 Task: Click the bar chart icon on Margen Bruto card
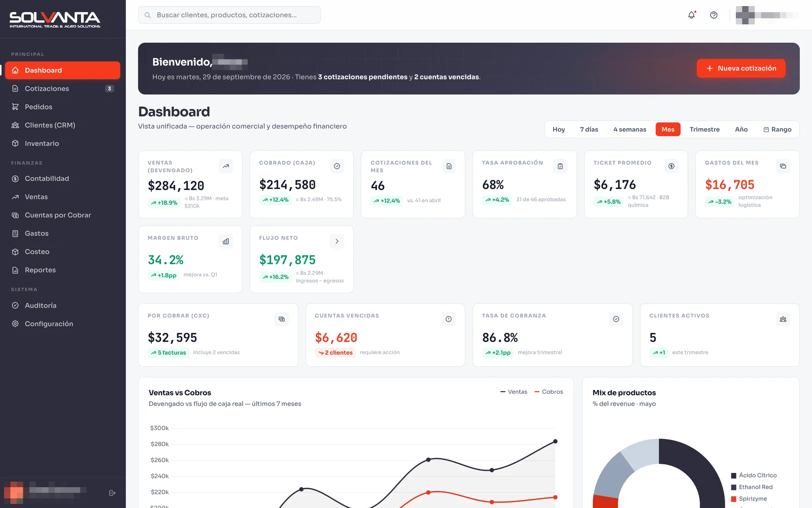(x=226, y=241)
